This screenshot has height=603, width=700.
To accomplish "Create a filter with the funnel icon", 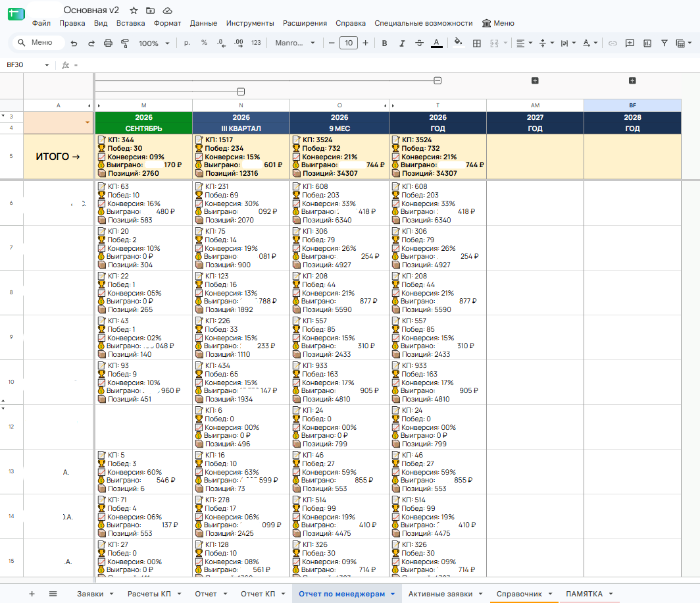I will 664,43.
